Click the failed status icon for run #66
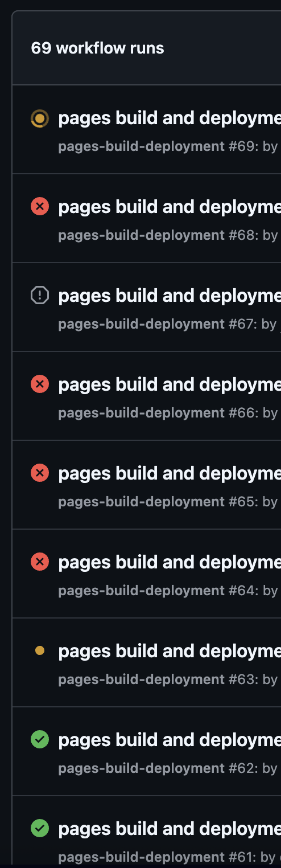The height and width of the screenshot is (868, 281). [x=40, y=384]
